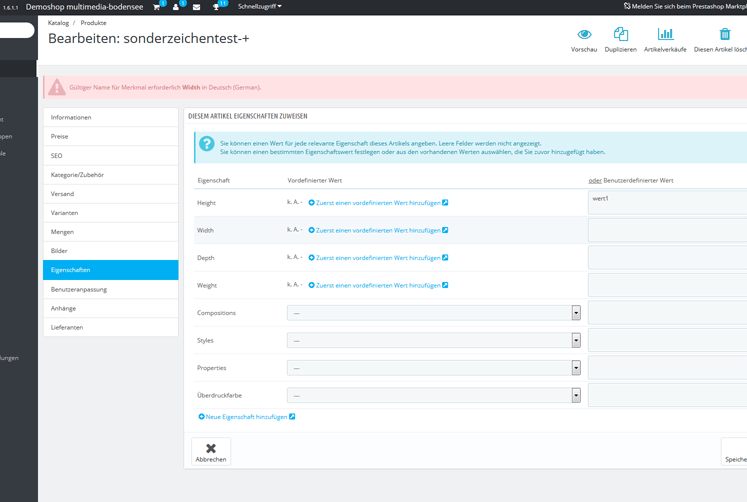Click the Speichern button
This screenshot has width=747, height=502.
point(734,452)
